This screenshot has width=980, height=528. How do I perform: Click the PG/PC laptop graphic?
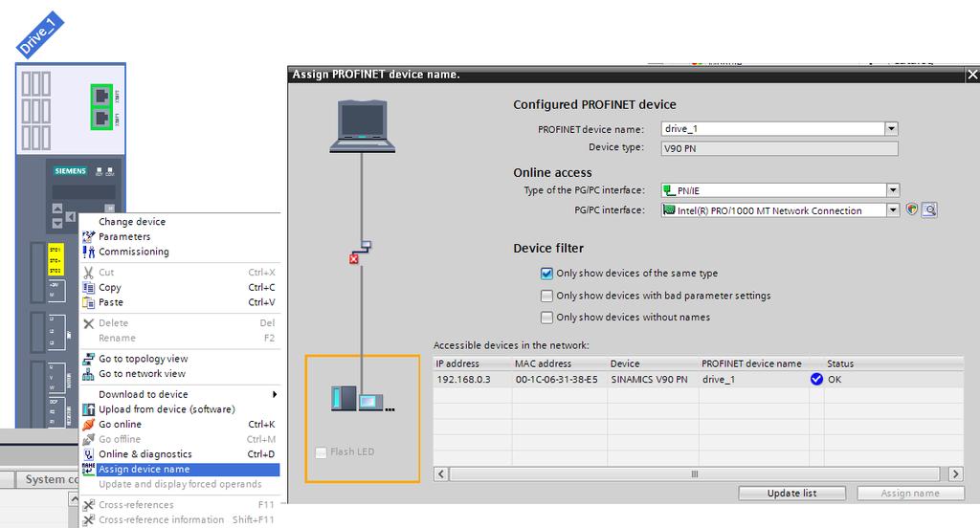363,126
